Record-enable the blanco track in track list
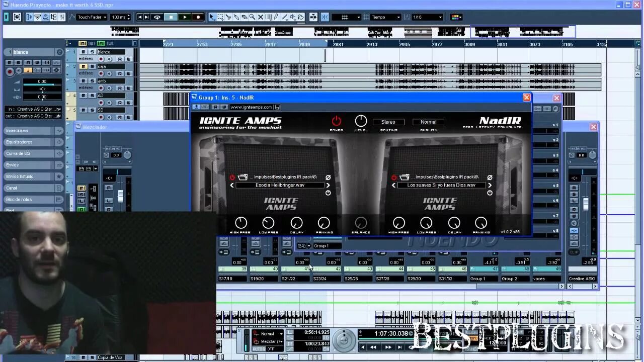The width and height of the screenshot is (644, 362). [102, 59]
